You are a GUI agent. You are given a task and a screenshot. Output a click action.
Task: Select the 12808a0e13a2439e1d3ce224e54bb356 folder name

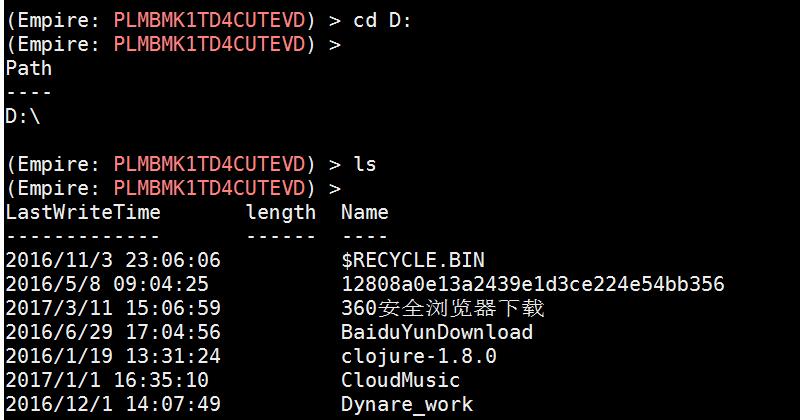click(x=532, y=284)
